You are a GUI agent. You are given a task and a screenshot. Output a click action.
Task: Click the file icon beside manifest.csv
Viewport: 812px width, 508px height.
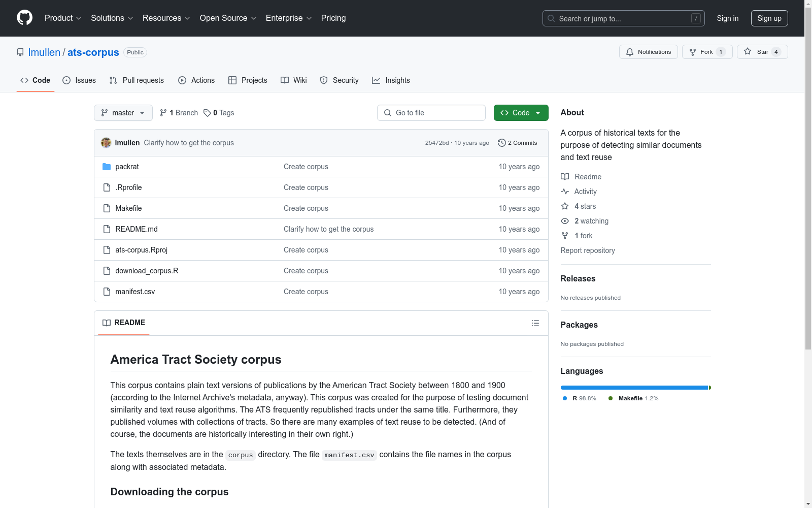pos(107,292)
